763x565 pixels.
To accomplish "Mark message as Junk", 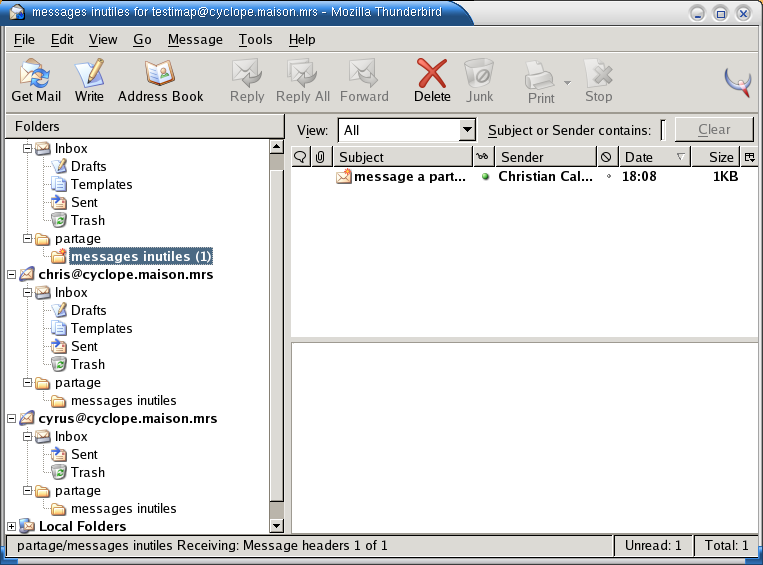I will [479, 80].
